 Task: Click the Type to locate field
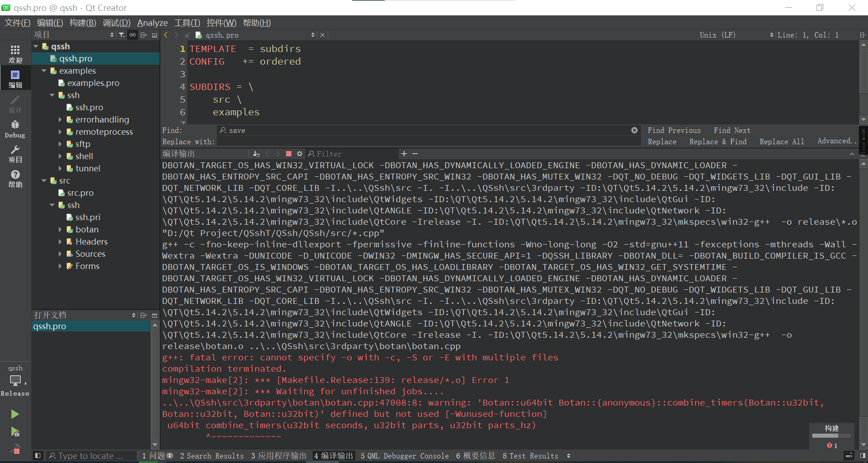(91, 456)
